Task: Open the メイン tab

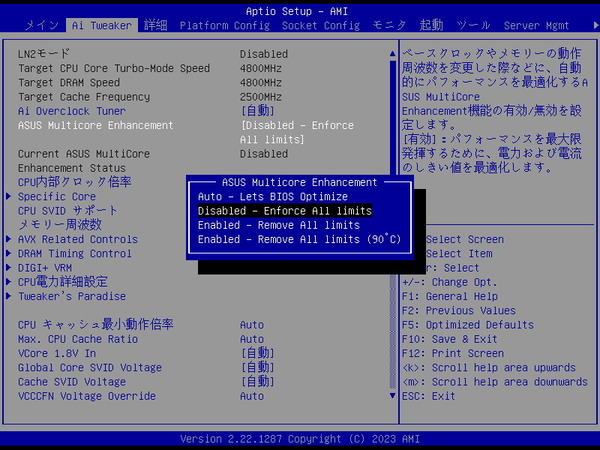Action: [42, 26]
